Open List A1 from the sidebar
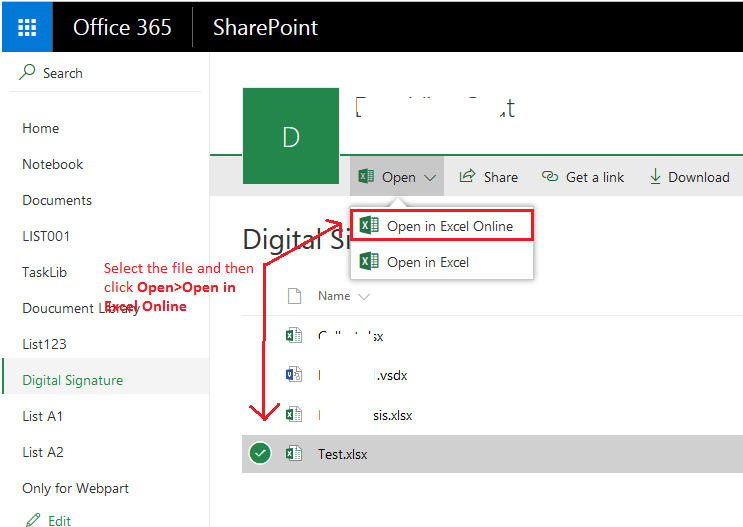Screen dimensions: 743x527 click(x=42, y=416)
